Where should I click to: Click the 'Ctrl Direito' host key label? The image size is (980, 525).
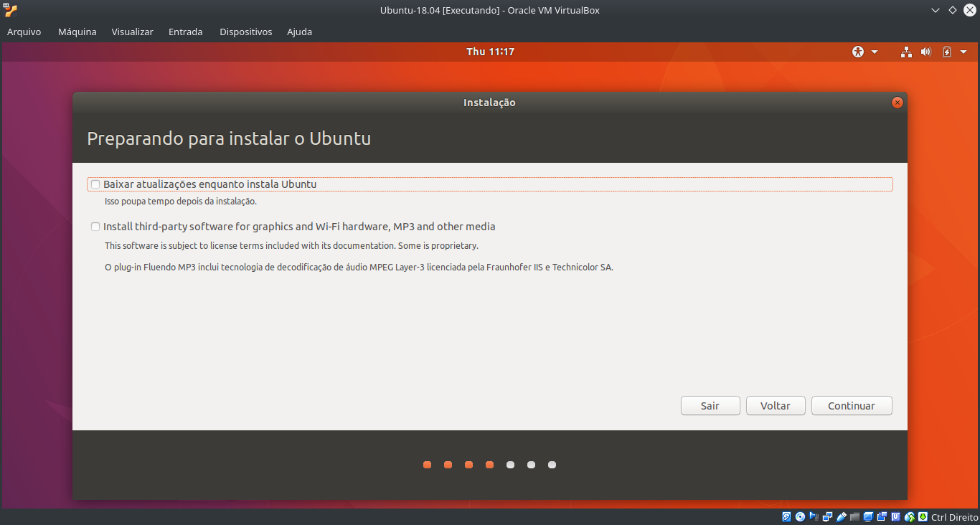tap(954, 517)
